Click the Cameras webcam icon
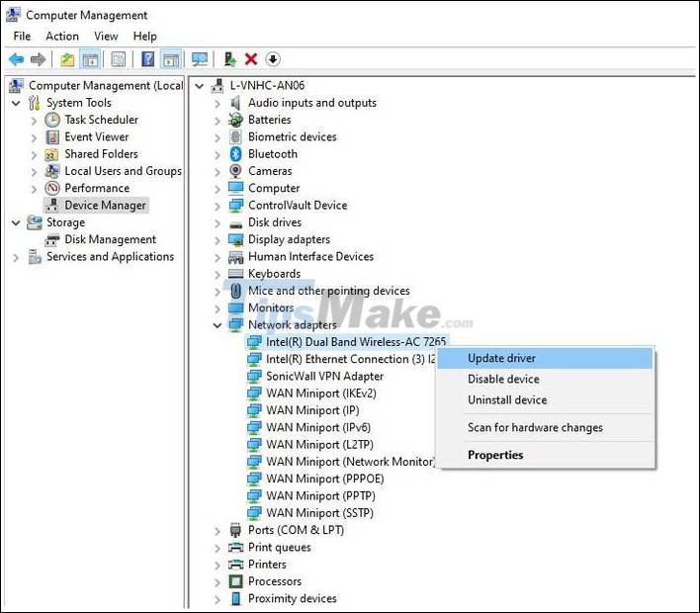 (235, 171)
